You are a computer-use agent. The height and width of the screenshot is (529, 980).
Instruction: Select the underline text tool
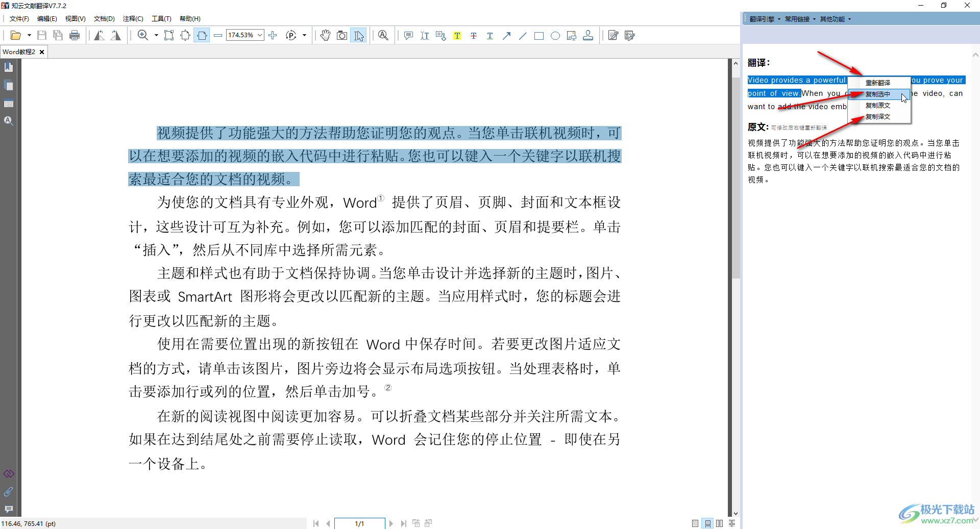(x=490, y=36)
